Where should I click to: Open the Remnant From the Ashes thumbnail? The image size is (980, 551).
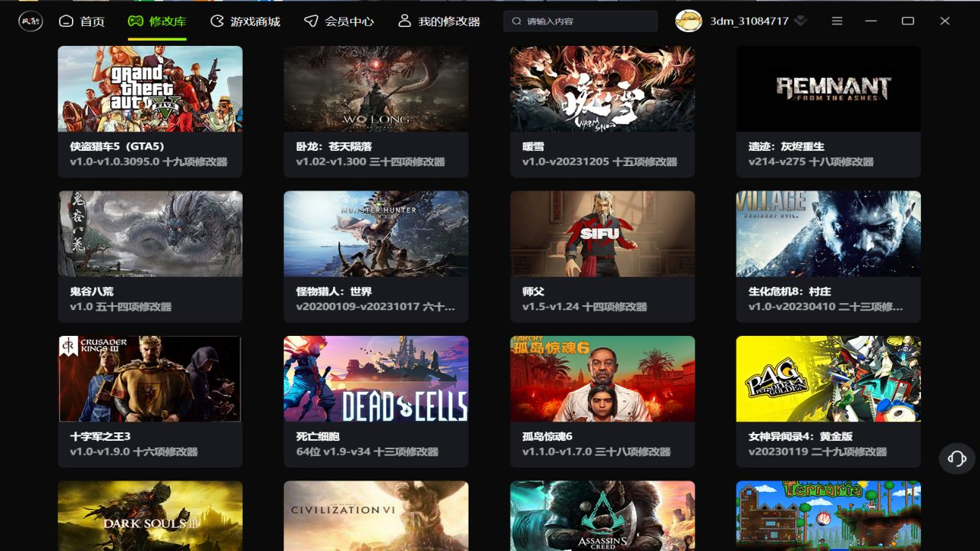point(828,89)
